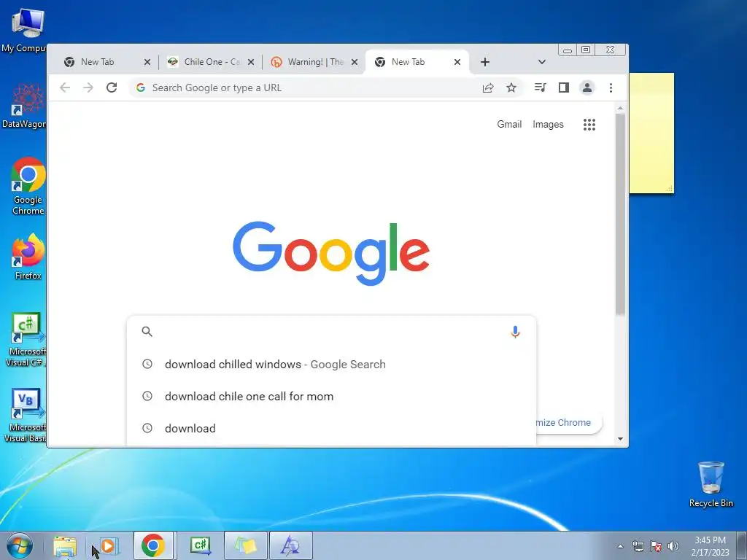Select the Microsoft Visual Basic desktop shortcut

(x=26, y=415)
